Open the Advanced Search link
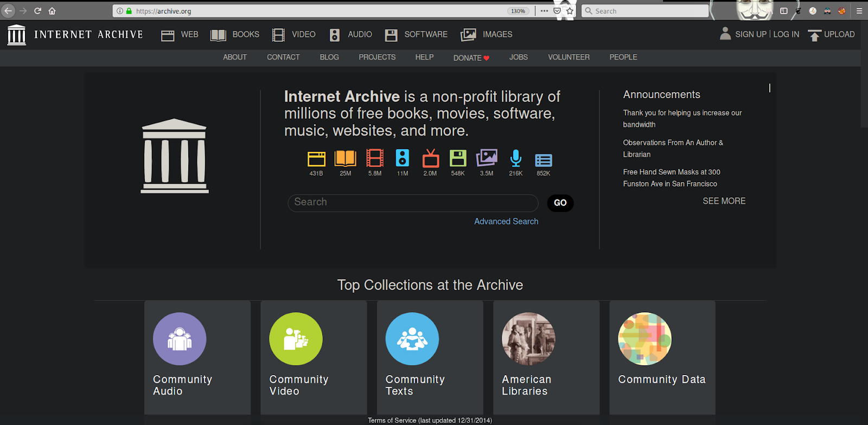Viewport: 868px width, 425px height. (x=506, y=222)
